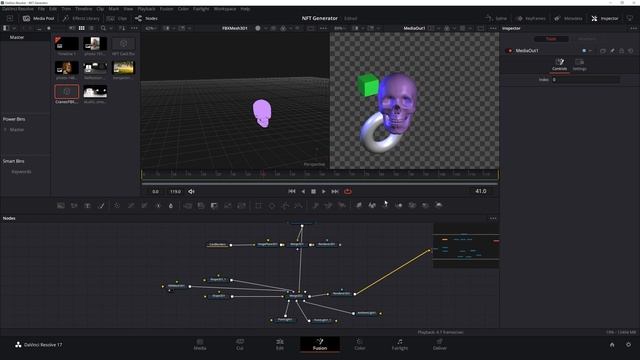Add a Renderer 3D node from toolbar
640x360 pixels.
[439, 205]
